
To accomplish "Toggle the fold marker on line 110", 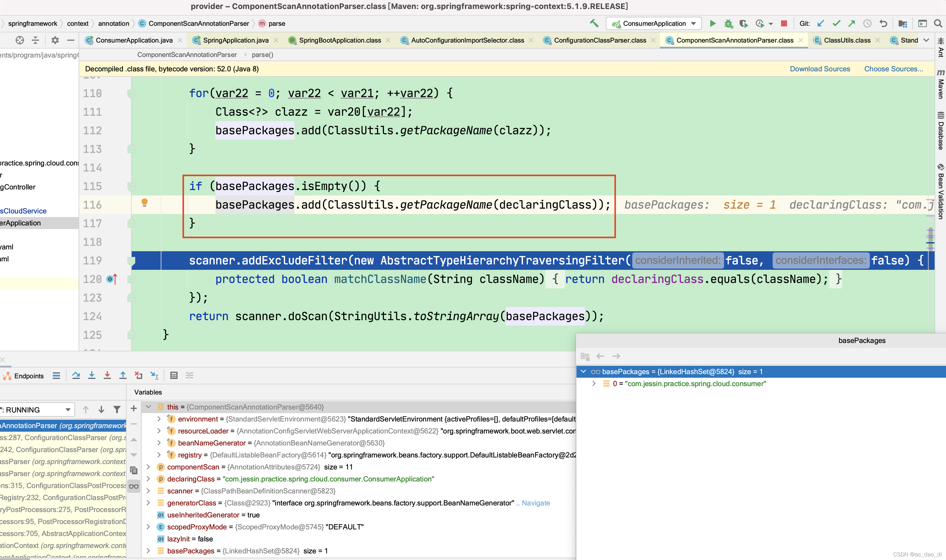I will point(131,93).
